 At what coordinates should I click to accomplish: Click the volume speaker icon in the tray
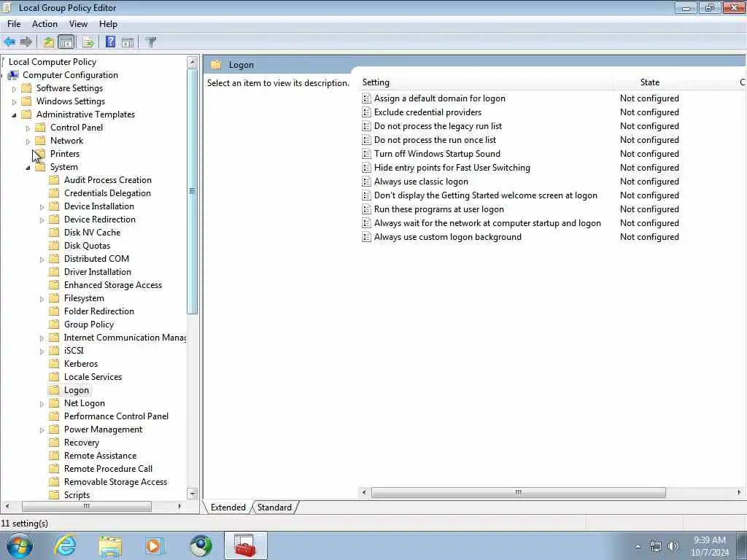point(673,547)
